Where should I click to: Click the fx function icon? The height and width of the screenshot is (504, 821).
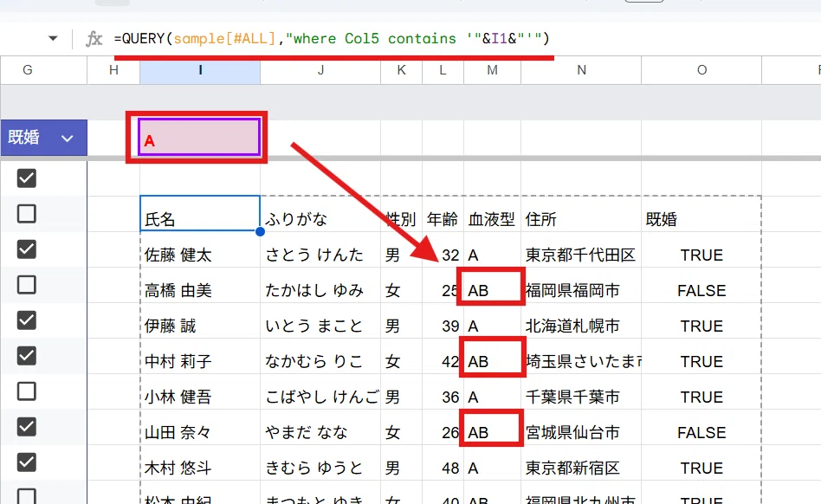94,39
